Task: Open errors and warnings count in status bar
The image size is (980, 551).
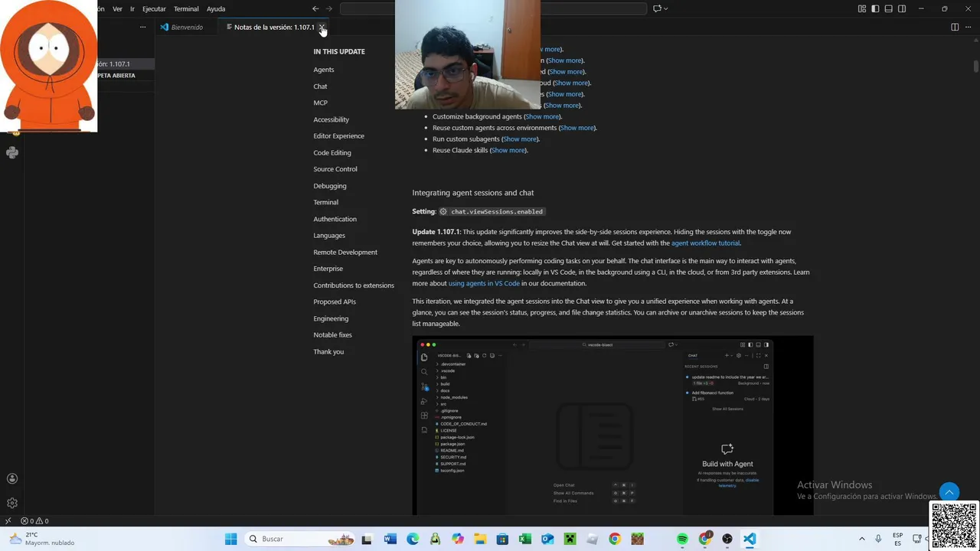Action: click(35, 521)
